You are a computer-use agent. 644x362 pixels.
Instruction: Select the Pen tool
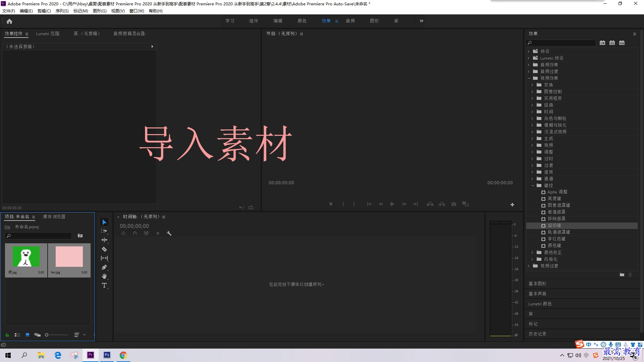coord(104,267)
